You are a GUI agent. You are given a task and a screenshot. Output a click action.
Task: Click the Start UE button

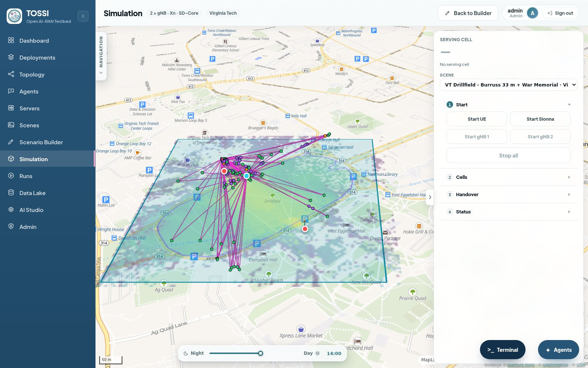(x=477, y=119)
